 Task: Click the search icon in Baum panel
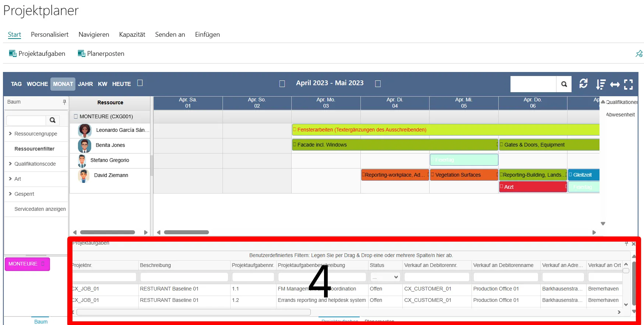(53, 120)
